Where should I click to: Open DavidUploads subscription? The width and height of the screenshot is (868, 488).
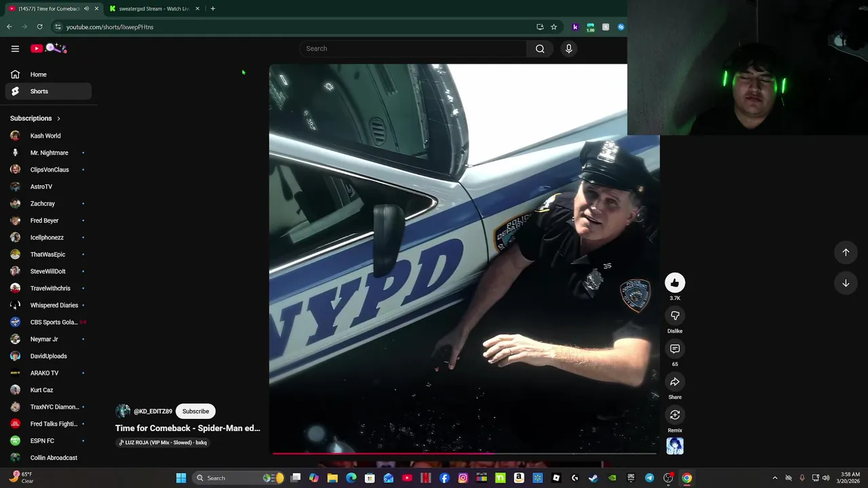[x=48, y=356]
